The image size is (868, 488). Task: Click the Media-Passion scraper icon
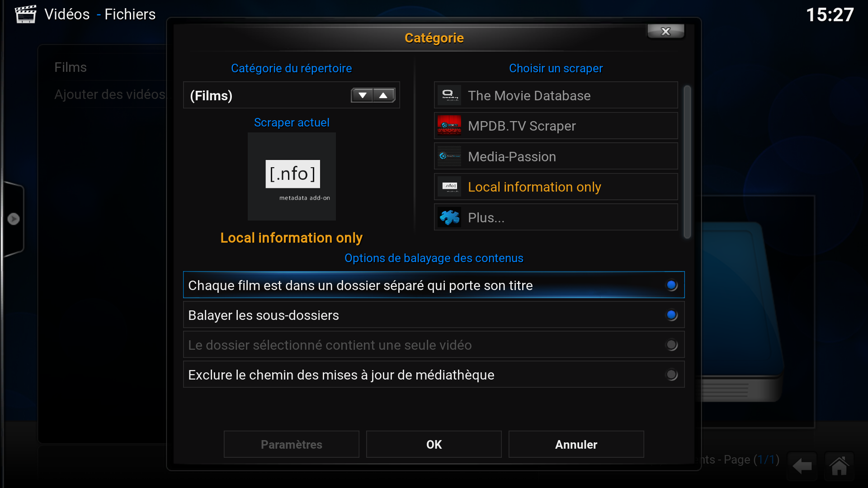point(449,156)
